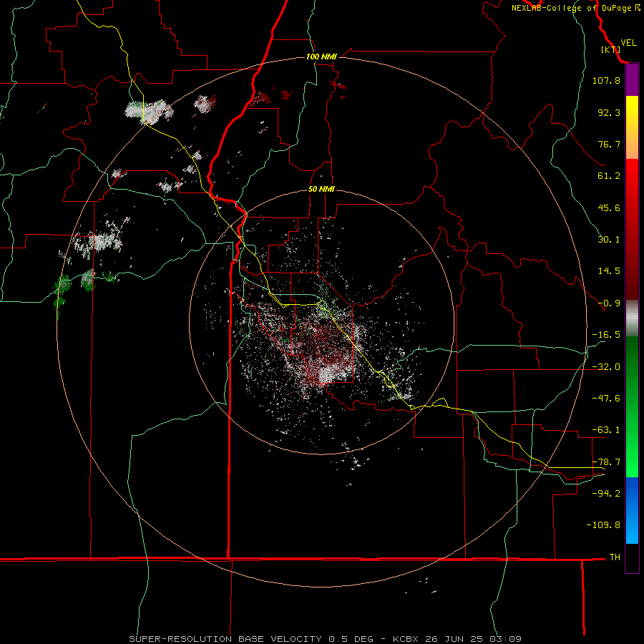Click the -47.6 velocity scale value
Image resolution: width=644 pixels, height=644 pixels.
tap(606, 399)
